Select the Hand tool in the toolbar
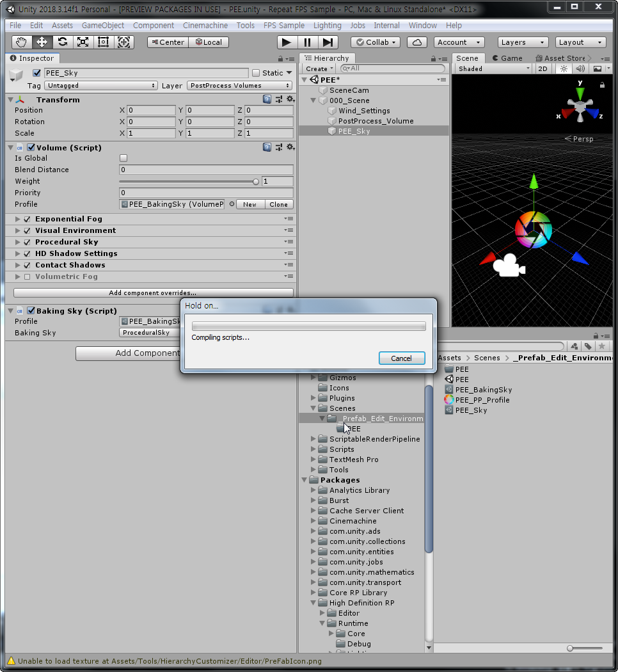This screenshot has height=672, width=618. tap(21, 42)
